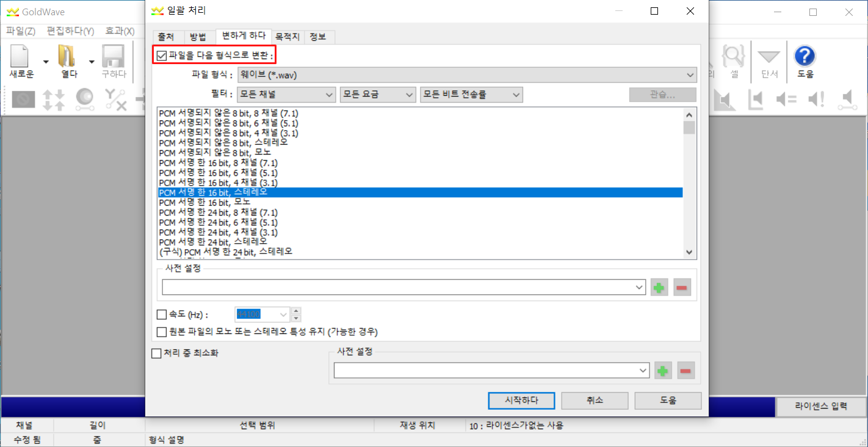Switch to the 출처 tab
Screen dimensions: 868x447
[166, 37]
